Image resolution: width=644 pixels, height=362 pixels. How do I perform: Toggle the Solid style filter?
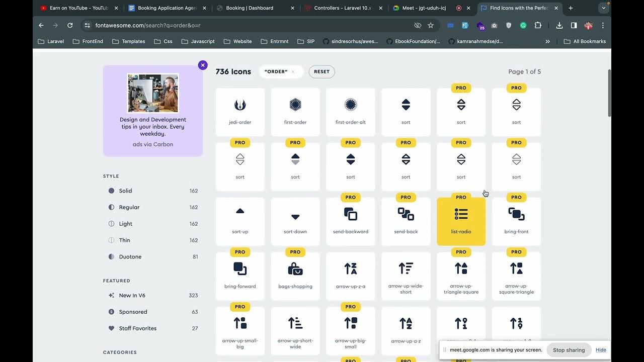[153, 191]
